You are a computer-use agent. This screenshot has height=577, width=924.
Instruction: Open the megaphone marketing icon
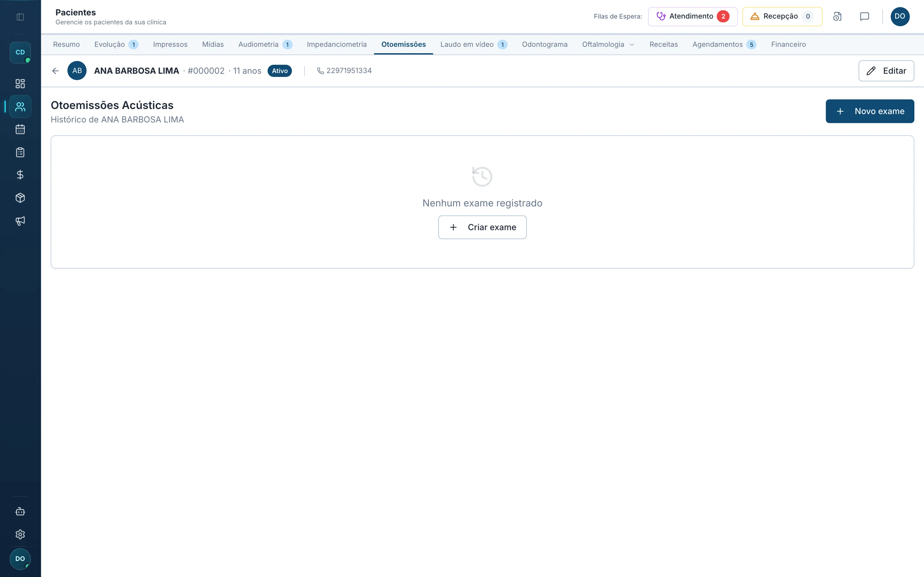pyautogui.click(x=20, y=221)
